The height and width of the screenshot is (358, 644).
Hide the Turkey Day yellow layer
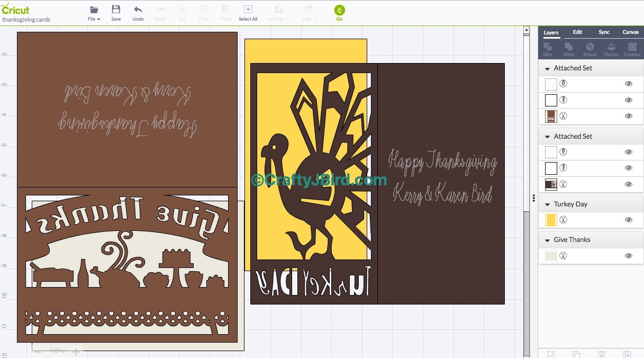(x=629, y=220)
